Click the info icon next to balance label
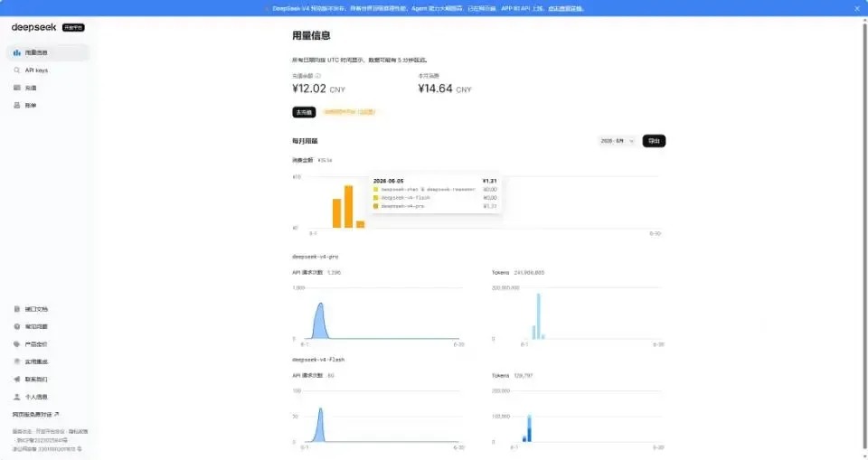 pyautogui.click(x=317, y=76)
